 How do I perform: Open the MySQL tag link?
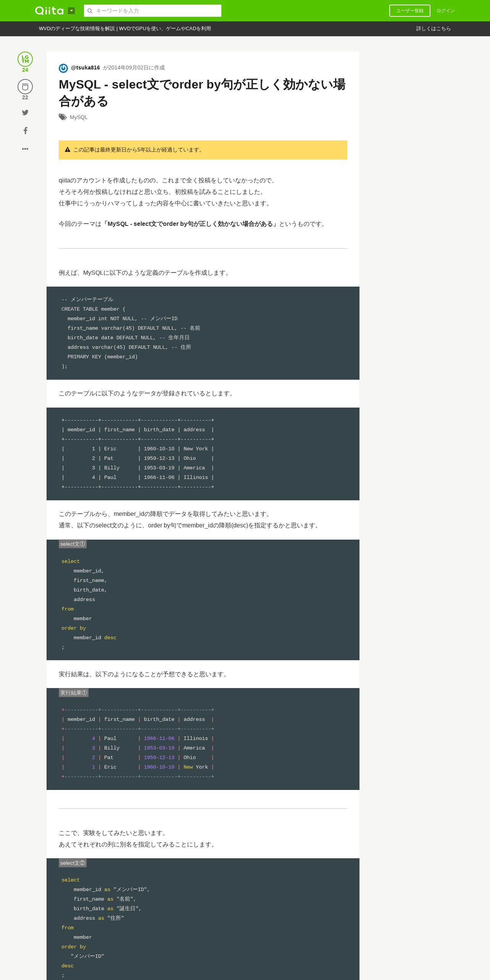pos(79,117)
